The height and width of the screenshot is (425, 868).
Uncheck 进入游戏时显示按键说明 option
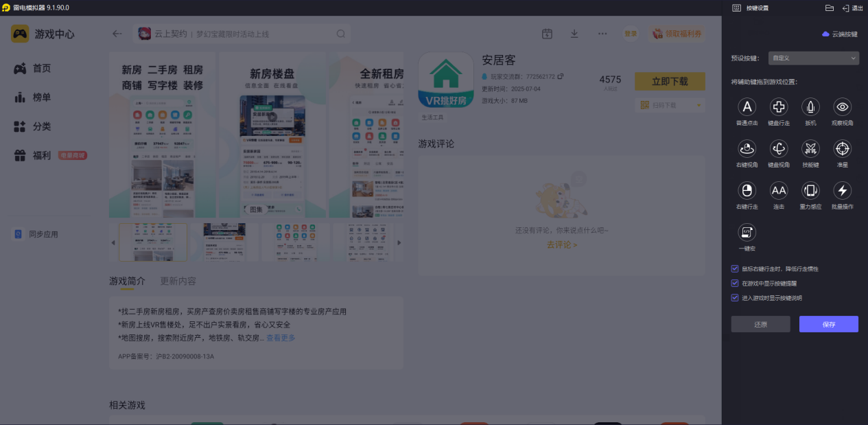734,297
